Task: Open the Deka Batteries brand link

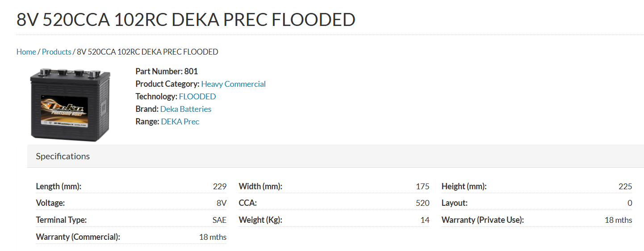Action: click(185, 109)
